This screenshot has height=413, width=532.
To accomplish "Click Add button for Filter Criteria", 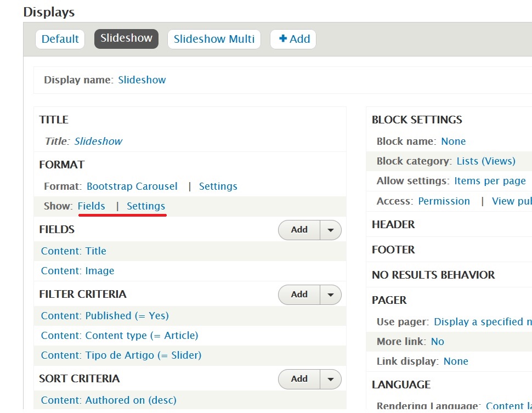I will pyautogui.click(x=299, y=295).
